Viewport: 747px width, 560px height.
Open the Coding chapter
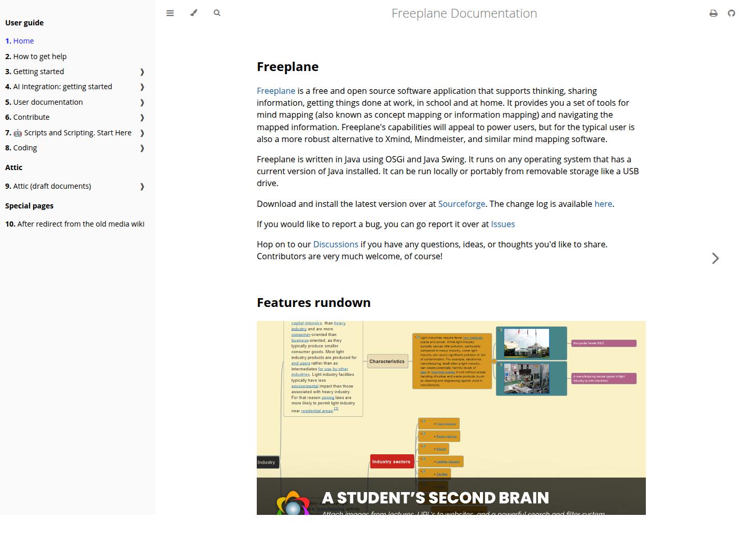point(21,148)
